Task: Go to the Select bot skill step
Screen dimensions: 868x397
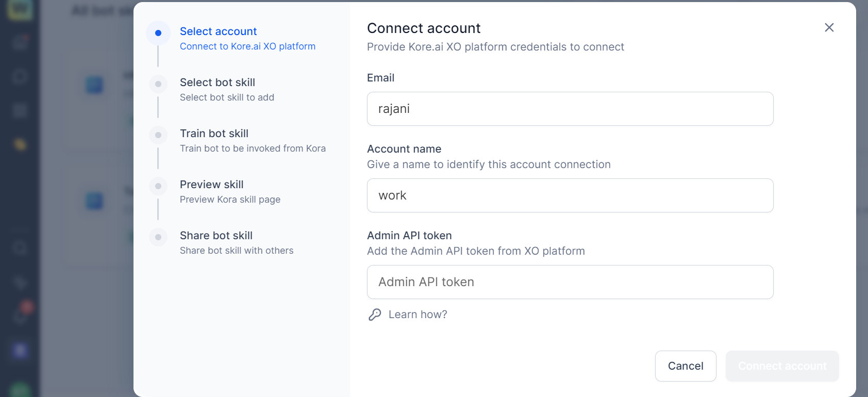Action: 217,82
